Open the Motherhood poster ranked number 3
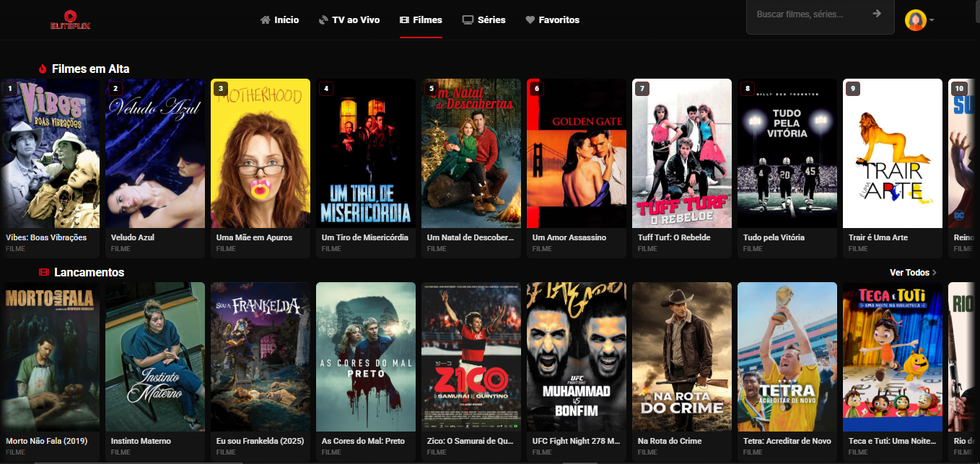This screenshot has width=980, height=464. tap(261, 153)
